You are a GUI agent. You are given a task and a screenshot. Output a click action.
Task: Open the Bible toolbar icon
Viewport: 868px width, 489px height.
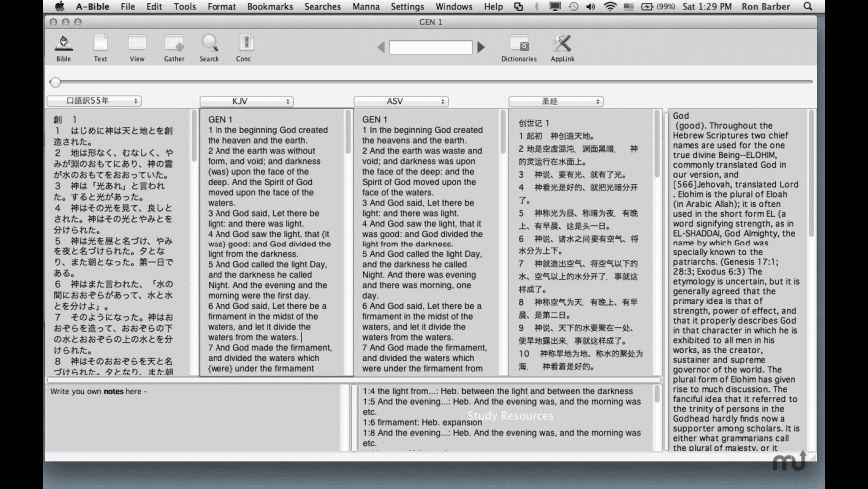click(63, 47)
